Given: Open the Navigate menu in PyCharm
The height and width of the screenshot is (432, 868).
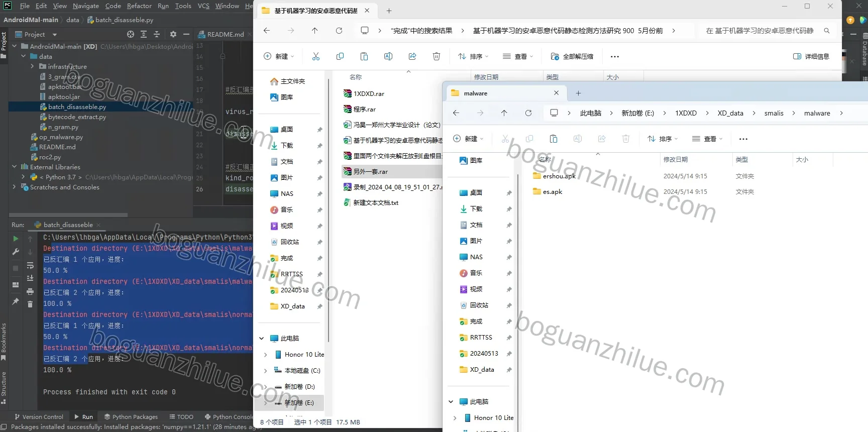Looking at the screenshot, I should tap(85, 6).
